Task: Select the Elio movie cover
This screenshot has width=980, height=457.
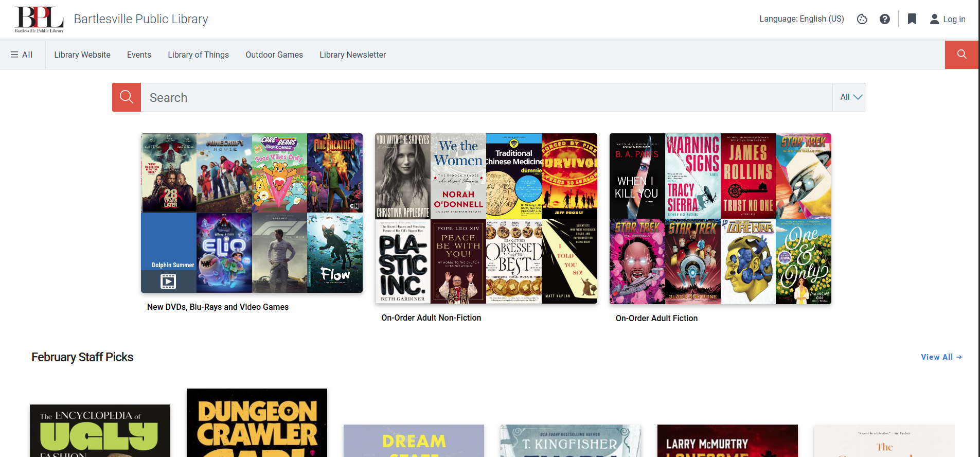Action: [224, 253]
